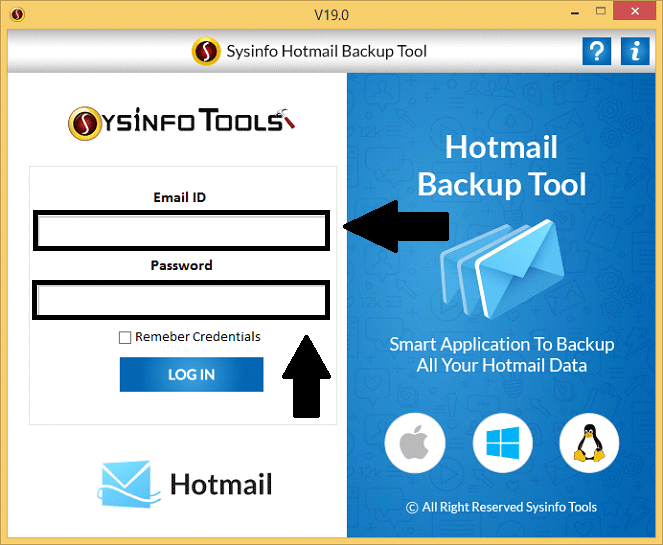Minimize the V19.0 window
663x545 pixels.
coord(575,13)
